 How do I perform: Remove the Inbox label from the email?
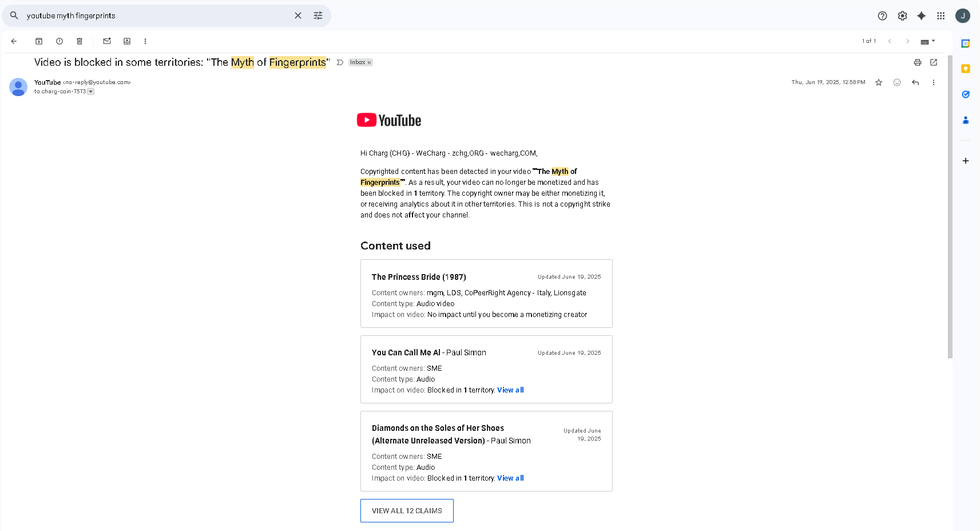click(369, 63)
